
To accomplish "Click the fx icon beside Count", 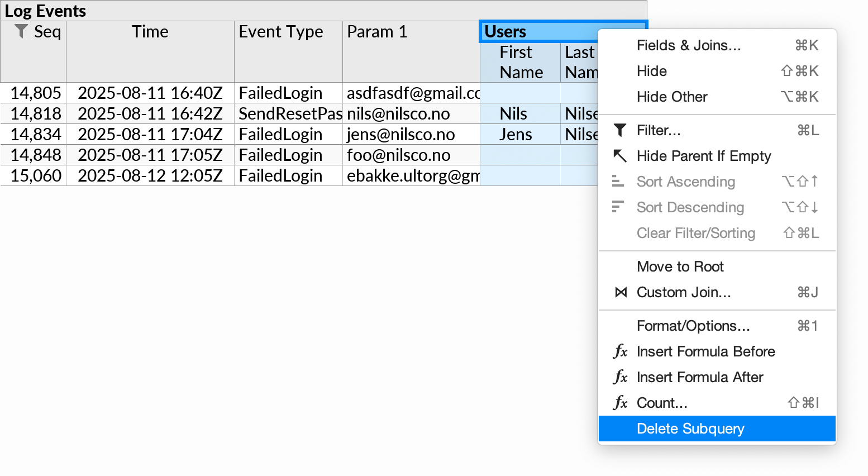I will coord(620,402).
